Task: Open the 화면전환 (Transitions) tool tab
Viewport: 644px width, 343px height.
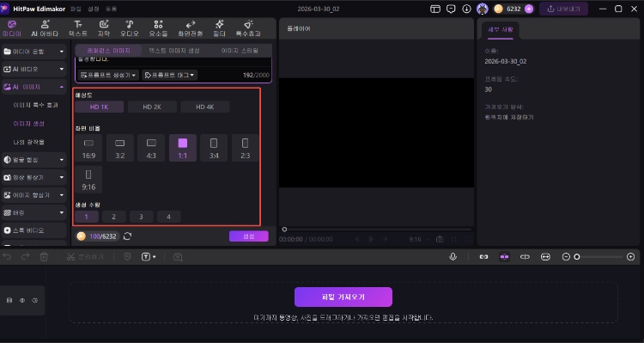Action: [190, 28]
